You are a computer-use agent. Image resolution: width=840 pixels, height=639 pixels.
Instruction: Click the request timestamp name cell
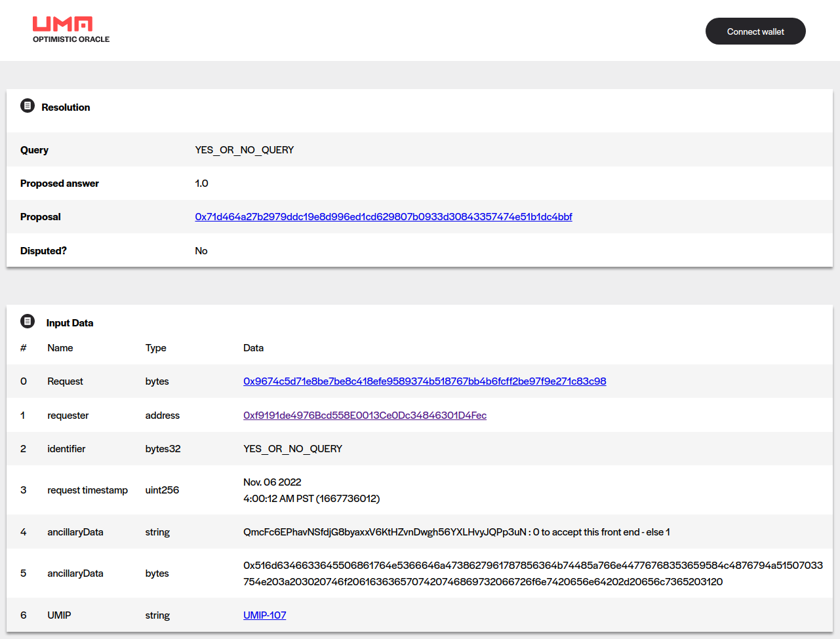[88, 490]
